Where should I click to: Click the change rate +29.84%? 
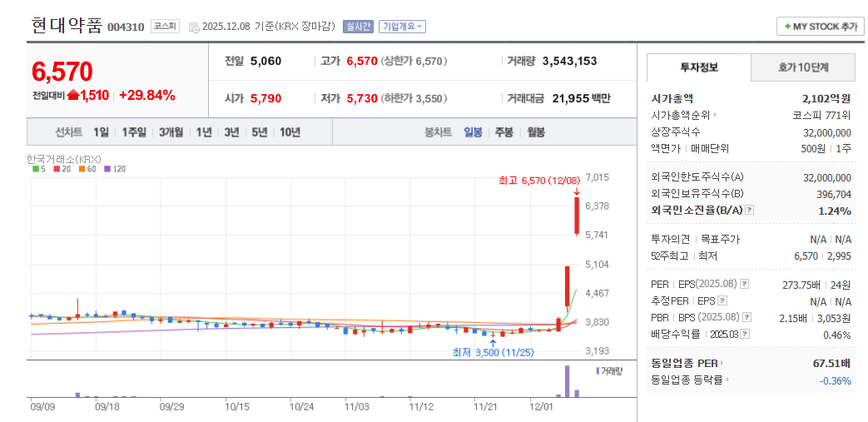coord(147,95)
